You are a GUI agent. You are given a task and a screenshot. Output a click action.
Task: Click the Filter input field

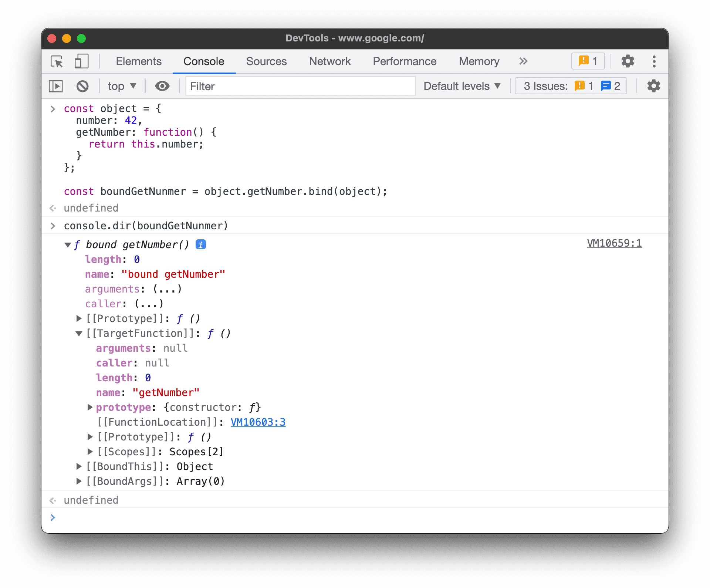301,86
